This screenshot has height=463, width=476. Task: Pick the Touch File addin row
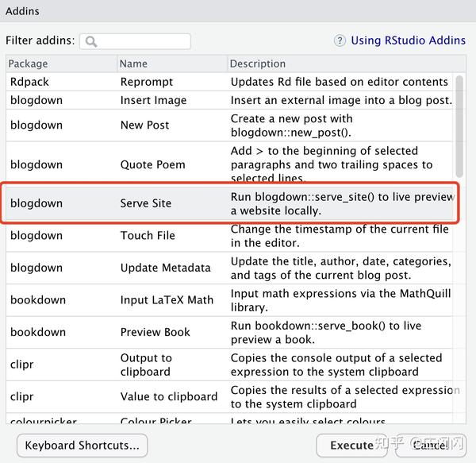[230, 236]
